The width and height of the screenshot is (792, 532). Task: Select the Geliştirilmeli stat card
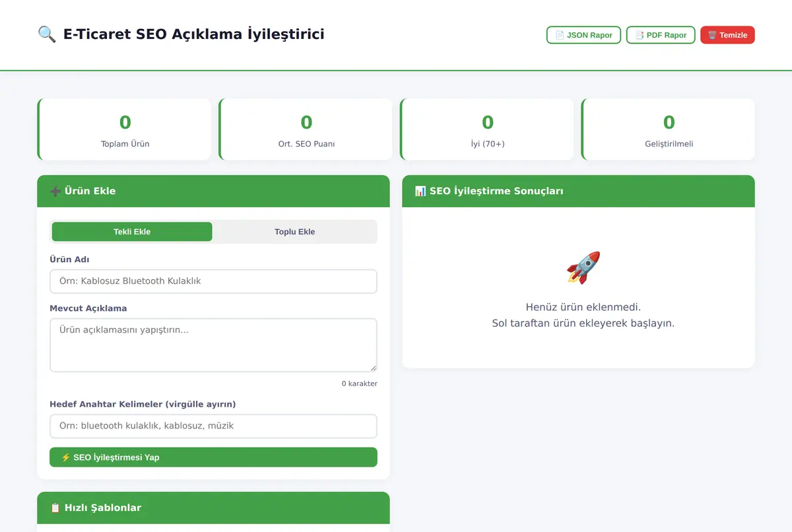click(668, 129)
